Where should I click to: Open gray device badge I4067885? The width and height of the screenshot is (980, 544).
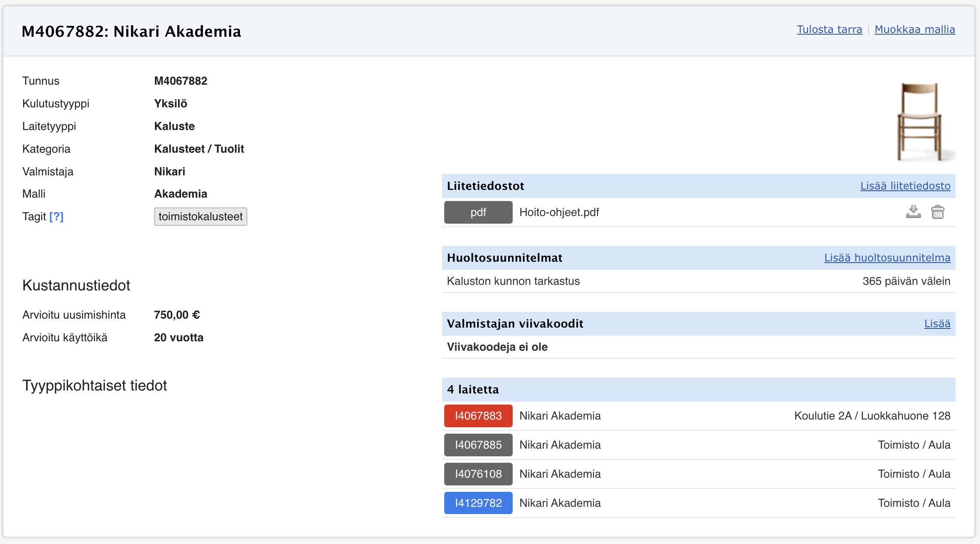point(478,445)
